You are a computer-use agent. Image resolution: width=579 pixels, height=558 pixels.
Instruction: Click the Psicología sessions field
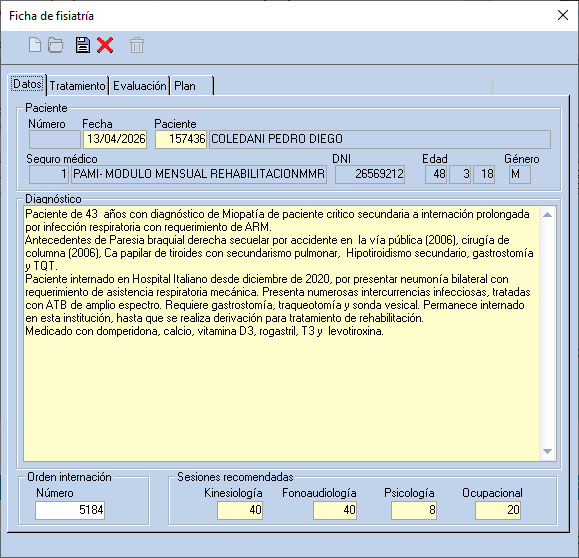coord(414,510)
